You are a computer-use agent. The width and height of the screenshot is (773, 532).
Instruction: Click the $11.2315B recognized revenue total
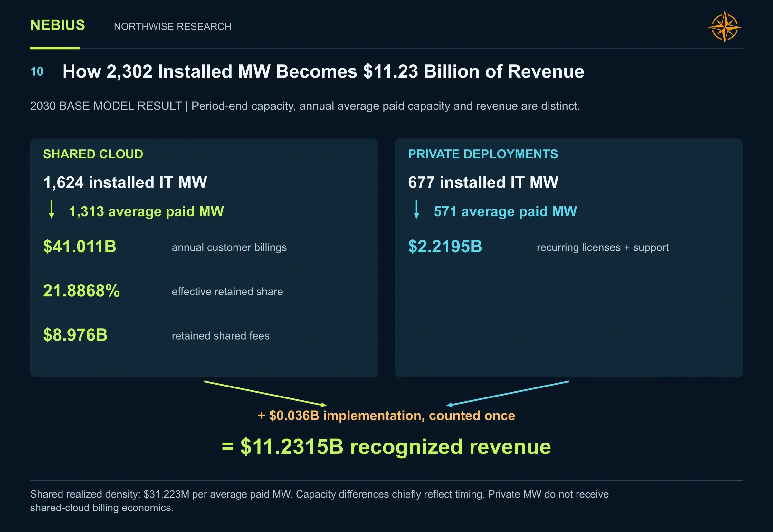(x=386, y=447)
